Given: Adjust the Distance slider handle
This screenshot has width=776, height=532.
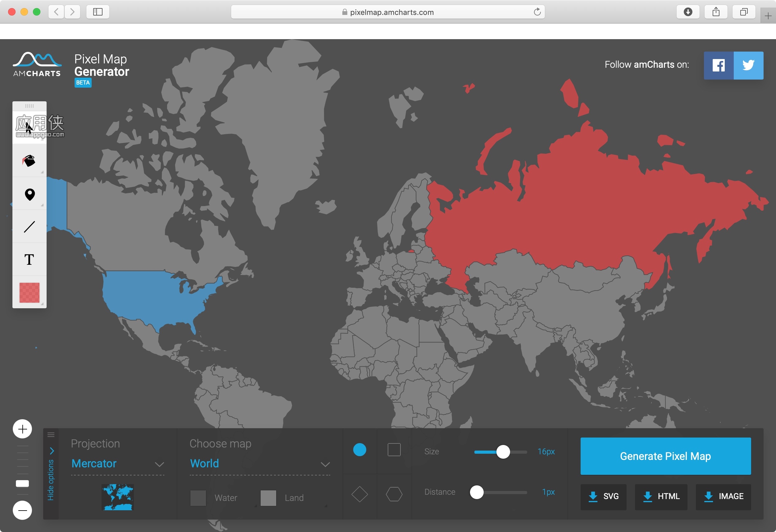Looking at the screenshot, I should click(x=477, y=492).
